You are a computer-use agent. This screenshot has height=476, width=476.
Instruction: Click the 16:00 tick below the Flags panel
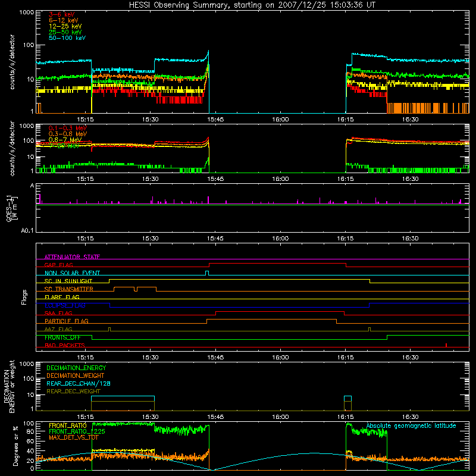coord(280,358)
